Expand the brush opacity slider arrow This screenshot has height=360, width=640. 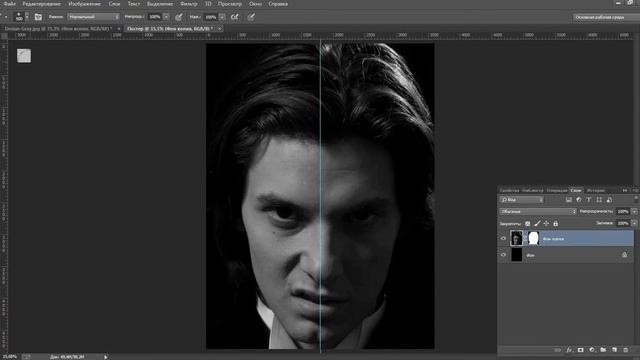point(166,17)
